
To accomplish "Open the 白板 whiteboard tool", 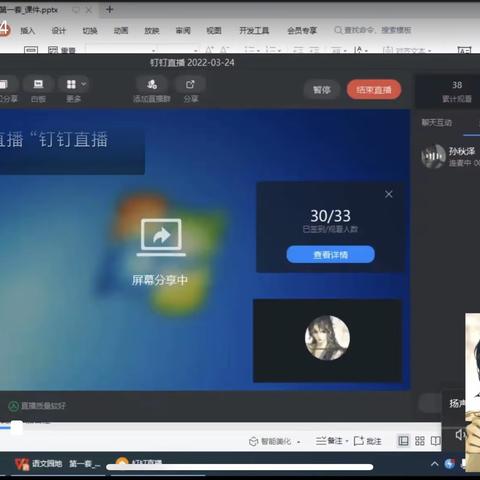I will pyautogui.click(x=38, y=85).
